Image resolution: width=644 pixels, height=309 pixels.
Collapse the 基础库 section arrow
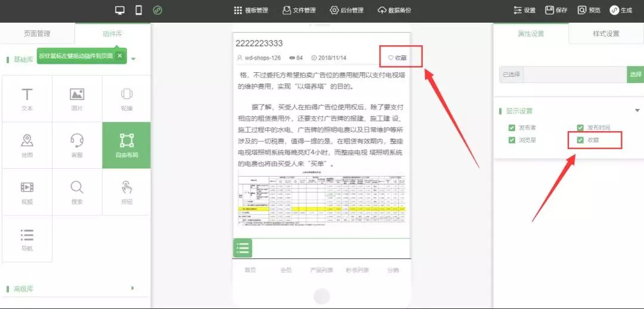pos(134,59)
